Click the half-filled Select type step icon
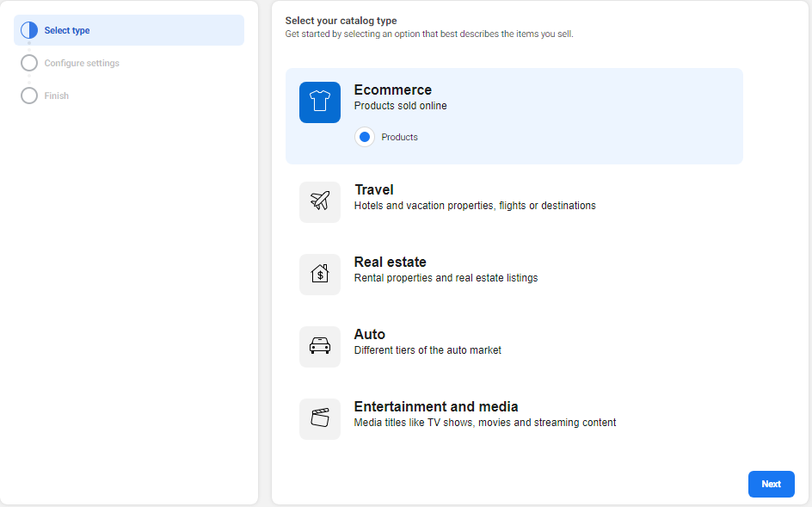 29,30
